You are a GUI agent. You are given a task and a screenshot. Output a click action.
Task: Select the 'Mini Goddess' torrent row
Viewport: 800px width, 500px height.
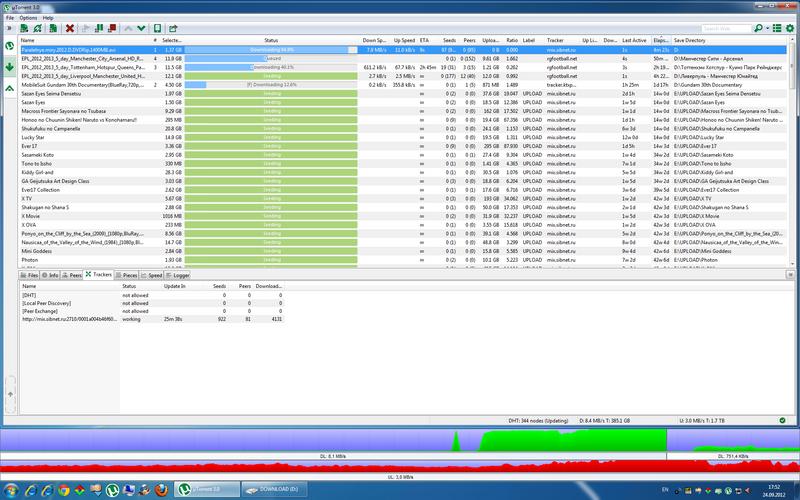click(403, 251)
